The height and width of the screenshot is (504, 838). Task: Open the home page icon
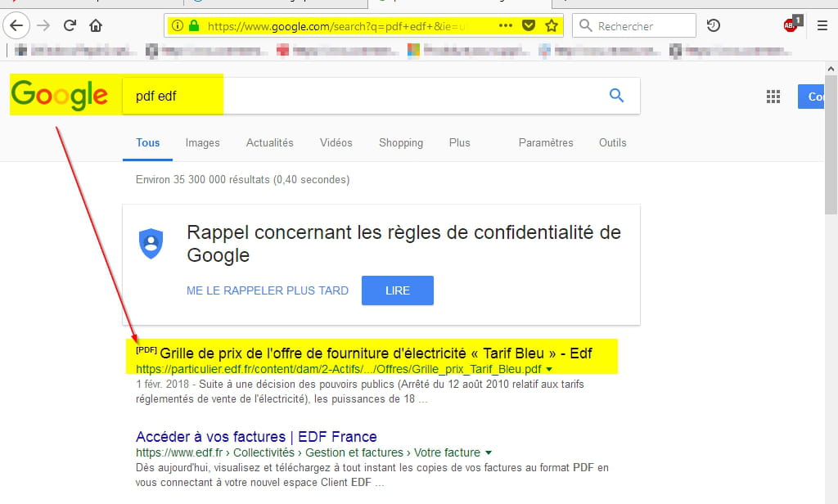pyautogui.click(x=96, y=25)
